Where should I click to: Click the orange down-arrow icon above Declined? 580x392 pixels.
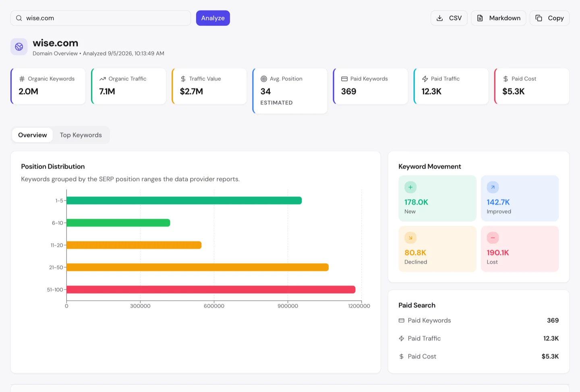point(410,238)
